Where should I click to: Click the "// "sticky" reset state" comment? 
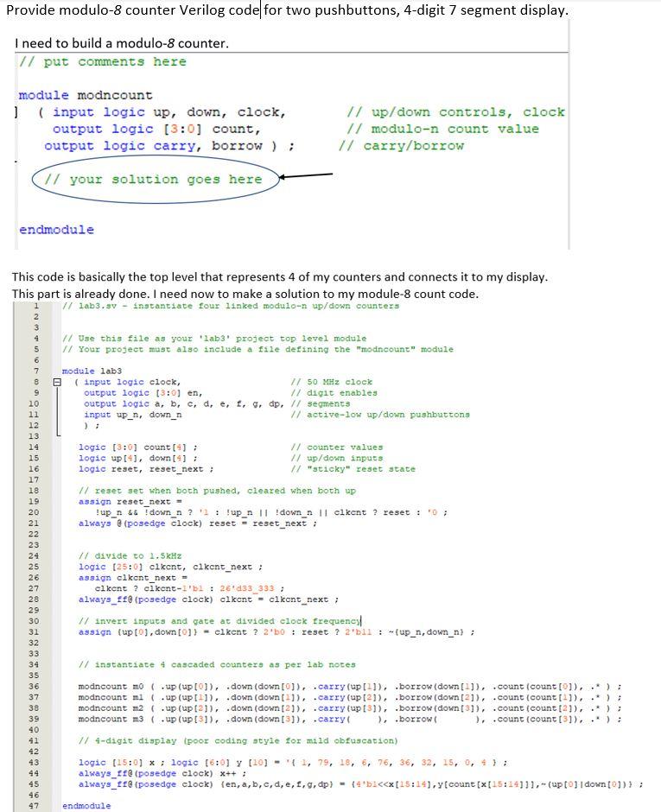point(353,469)
